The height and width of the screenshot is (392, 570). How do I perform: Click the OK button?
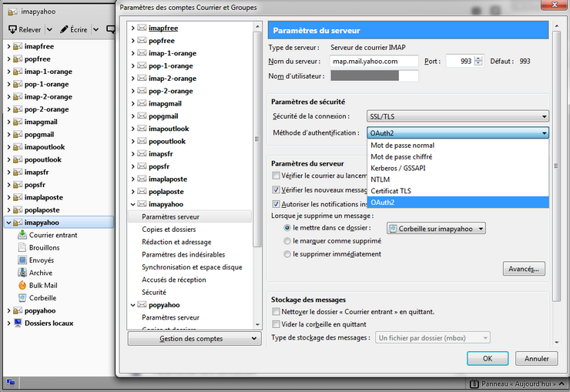(x=488, y=359)
